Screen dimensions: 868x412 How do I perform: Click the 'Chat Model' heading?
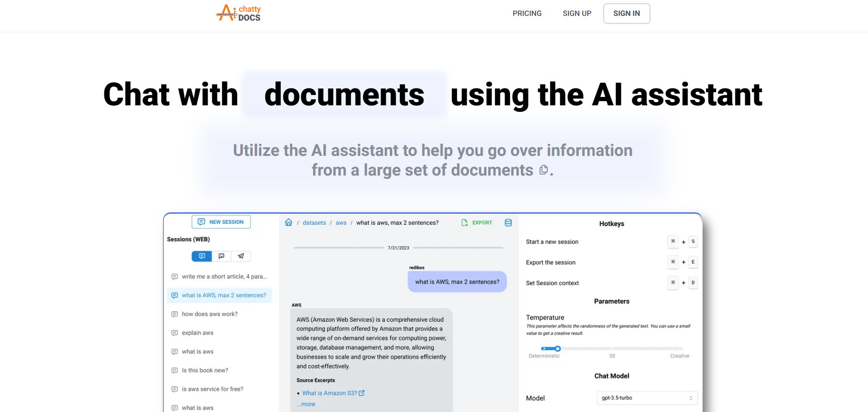(612, 376)
